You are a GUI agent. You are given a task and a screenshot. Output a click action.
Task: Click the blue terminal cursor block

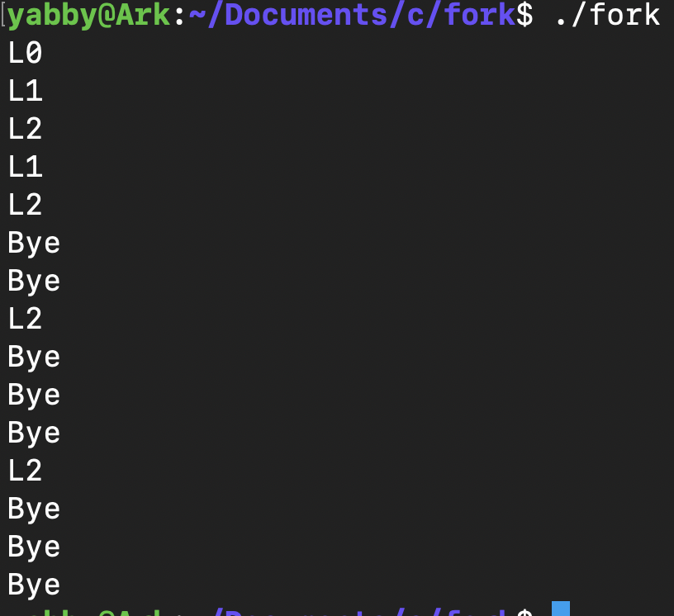(x=561, y=609)
